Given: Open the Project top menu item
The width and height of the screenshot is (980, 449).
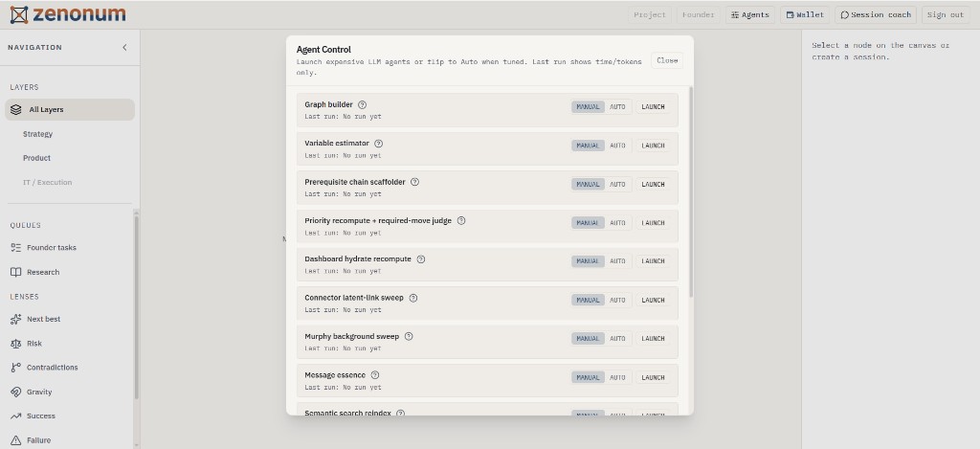Looking at the screenshot, I should [650, 15].
